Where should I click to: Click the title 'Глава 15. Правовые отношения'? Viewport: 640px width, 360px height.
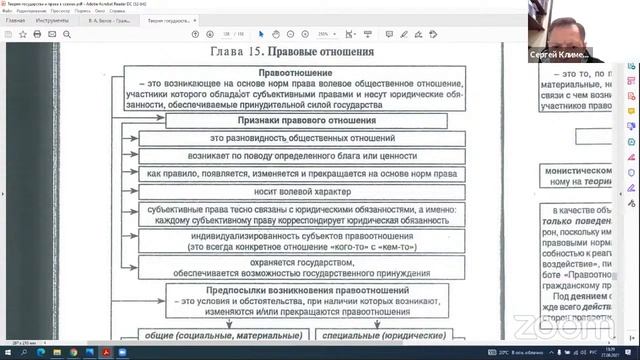pos(292,51)
